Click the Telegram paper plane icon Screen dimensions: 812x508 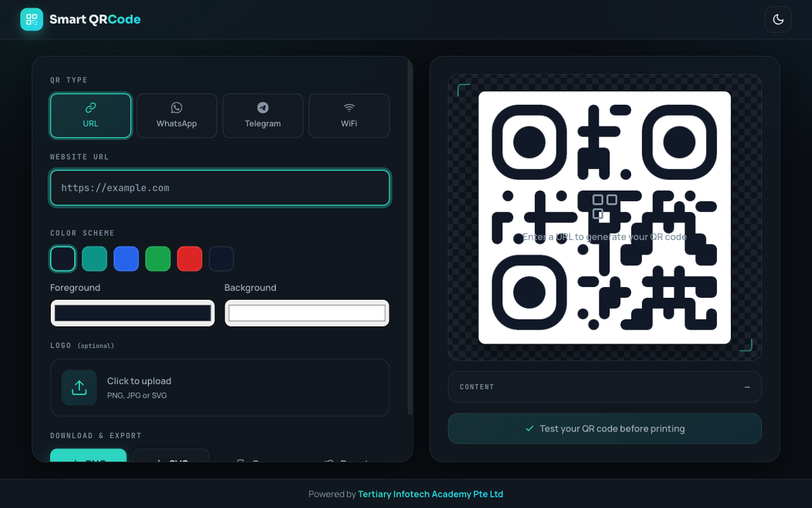tap(263, 108)
